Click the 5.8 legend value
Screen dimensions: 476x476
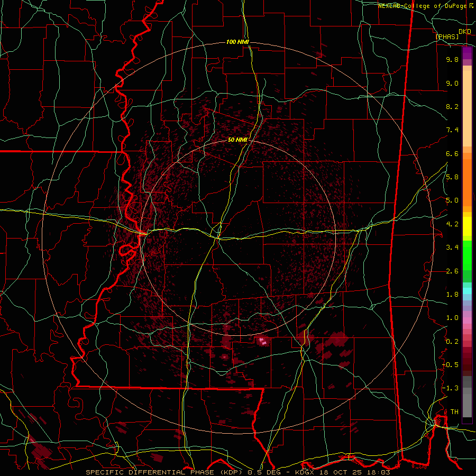(x=452, y=177)
